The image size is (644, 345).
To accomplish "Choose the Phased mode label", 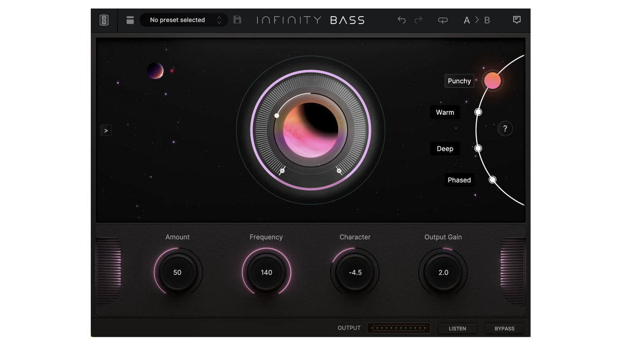I will click(459, 180).
